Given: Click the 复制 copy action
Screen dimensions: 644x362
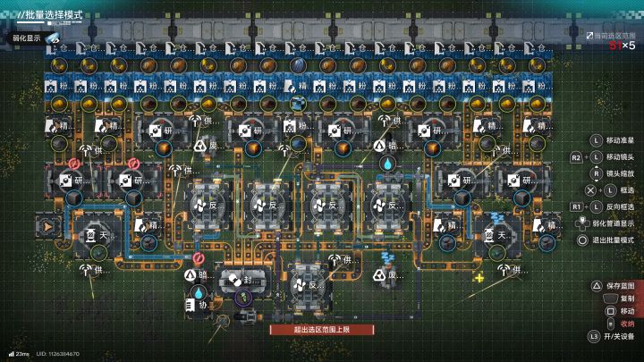Looking at the screenshot, I should [619, 299].
